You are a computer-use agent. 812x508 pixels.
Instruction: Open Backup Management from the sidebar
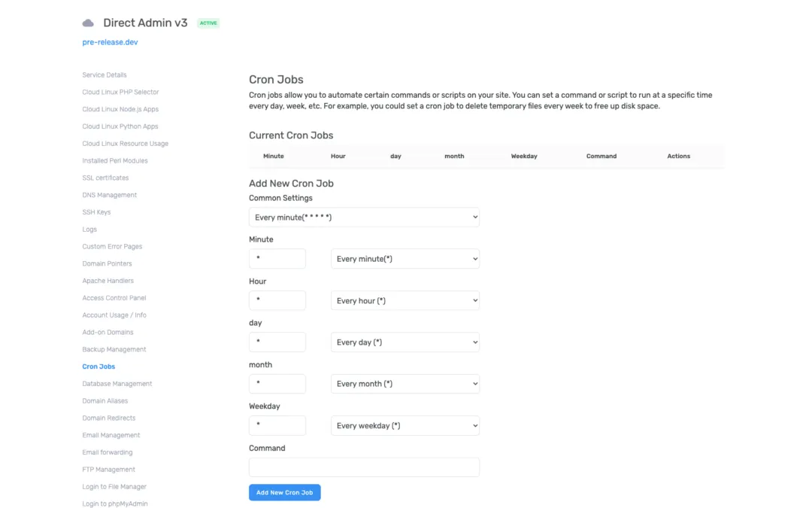[x=114, y=348]
